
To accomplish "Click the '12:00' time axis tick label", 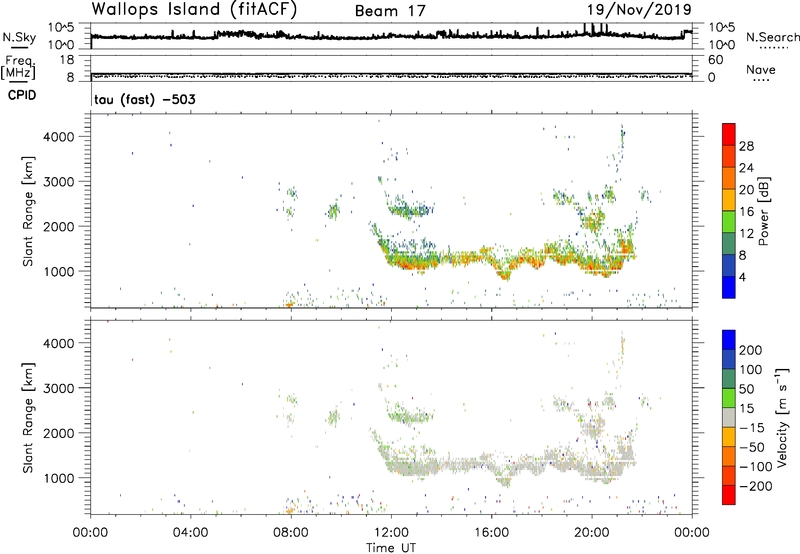I will click(x=391, y=533).
